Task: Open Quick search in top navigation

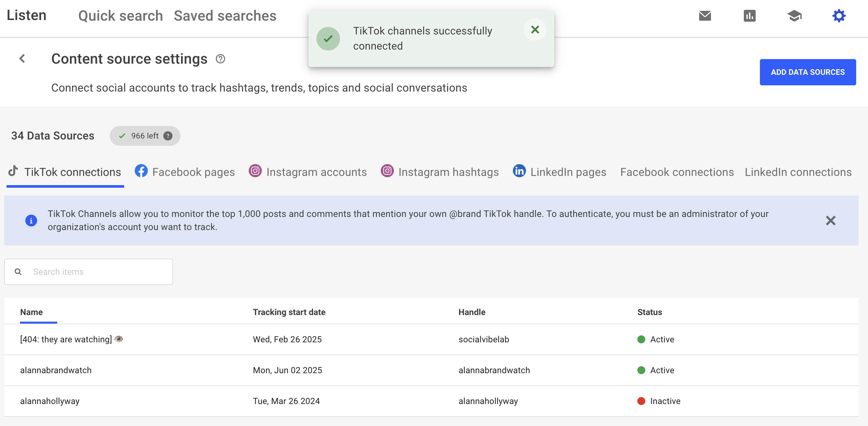Action: pos(120,16)
